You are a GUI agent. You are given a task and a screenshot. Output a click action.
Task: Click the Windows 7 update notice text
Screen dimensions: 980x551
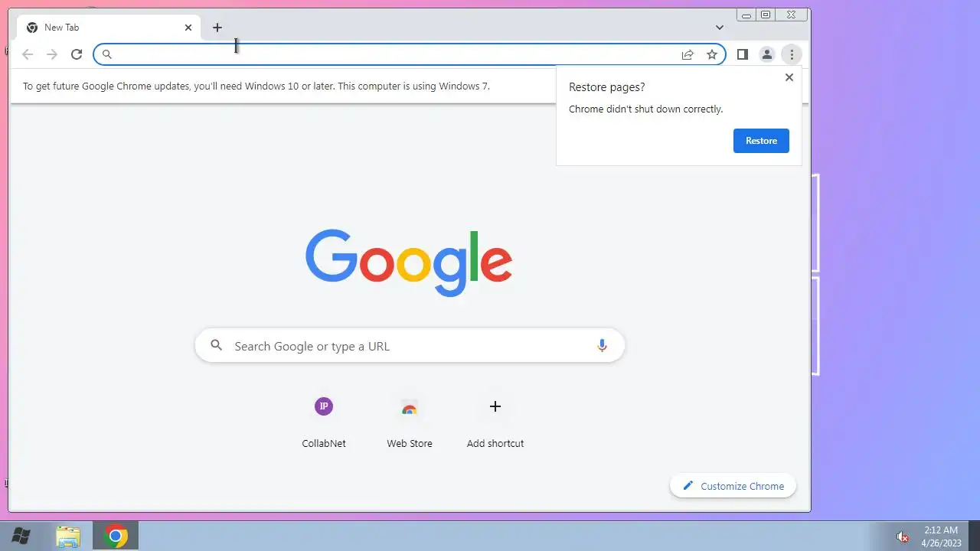point(256,86)
